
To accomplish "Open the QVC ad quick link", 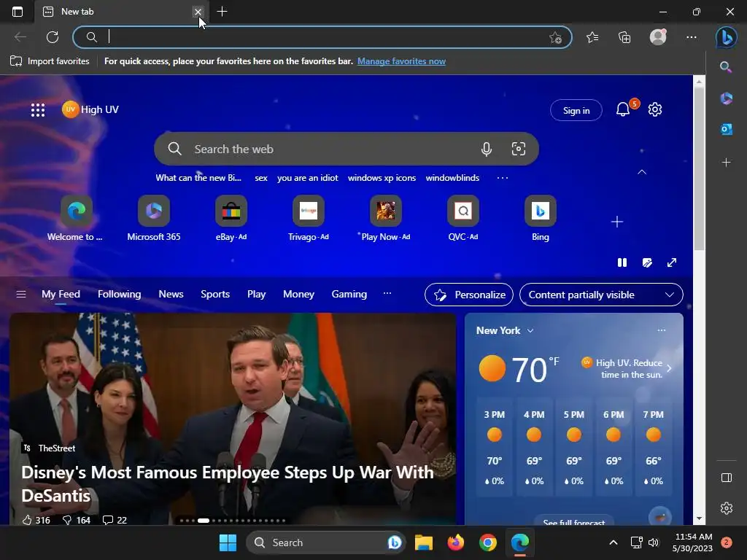I will click(x=463, y=219).
